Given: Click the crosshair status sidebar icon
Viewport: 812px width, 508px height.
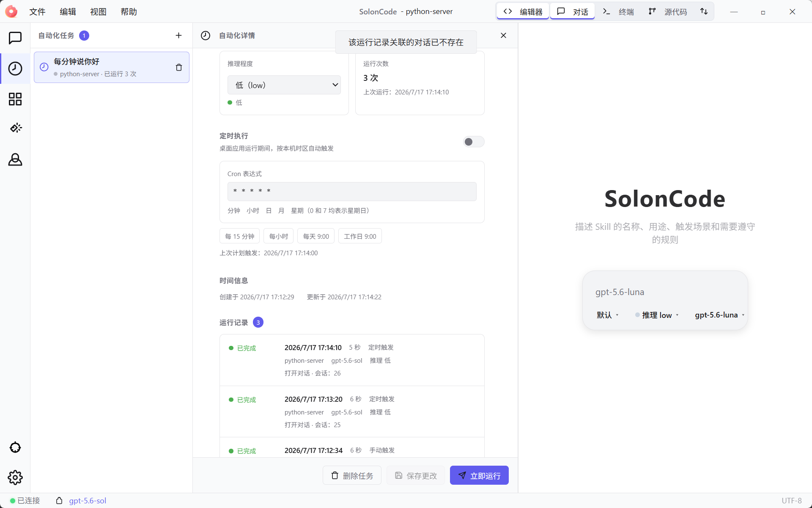Looking at the screenshot, I should [15, 447].
